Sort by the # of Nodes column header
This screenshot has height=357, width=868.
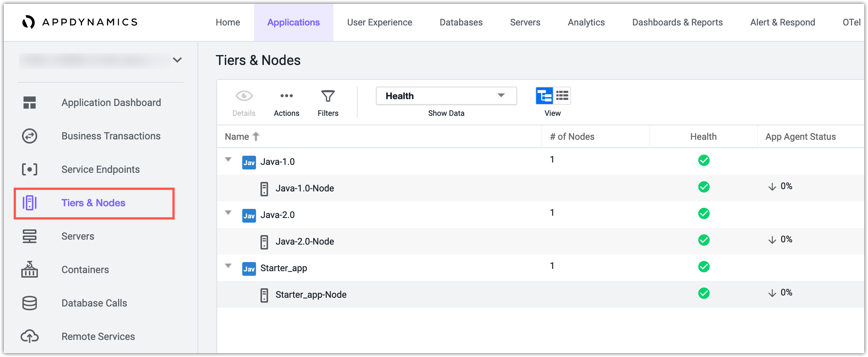pyautogui.click(x=572, y=137)
